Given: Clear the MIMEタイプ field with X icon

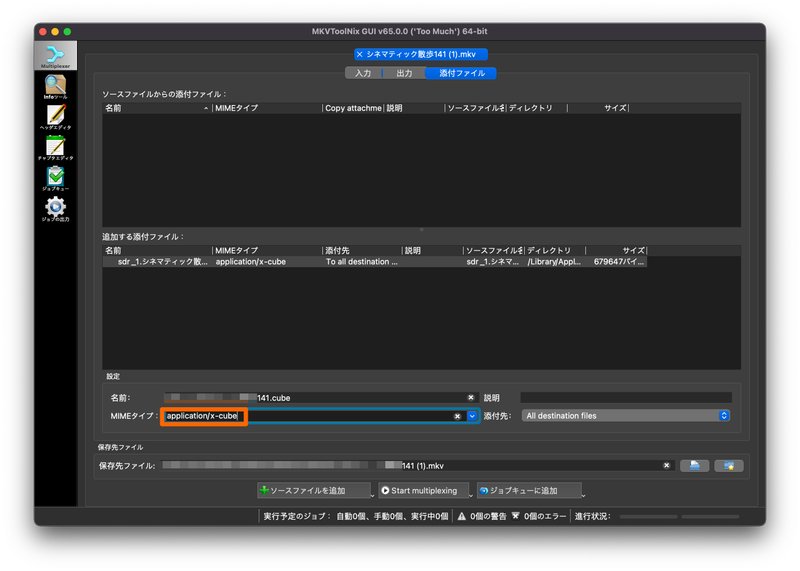Looking at the screenshot, I should click(458, 416).
